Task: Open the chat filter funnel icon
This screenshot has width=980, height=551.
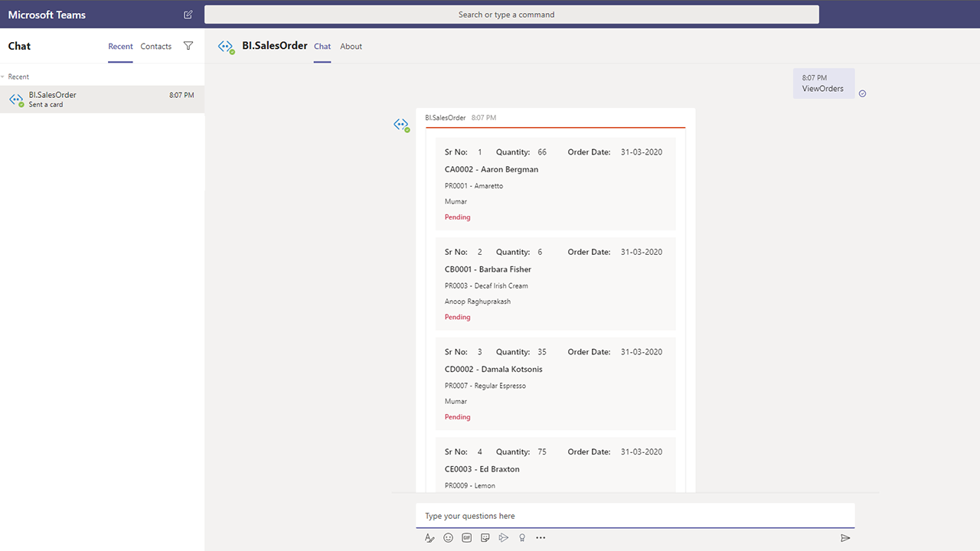Action: point(188,46)
